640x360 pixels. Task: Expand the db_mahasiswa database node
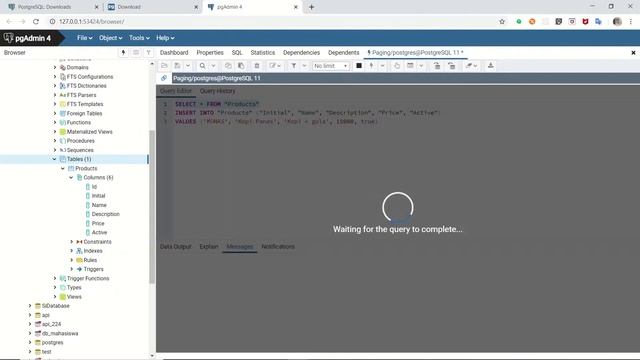click(30, 333)
